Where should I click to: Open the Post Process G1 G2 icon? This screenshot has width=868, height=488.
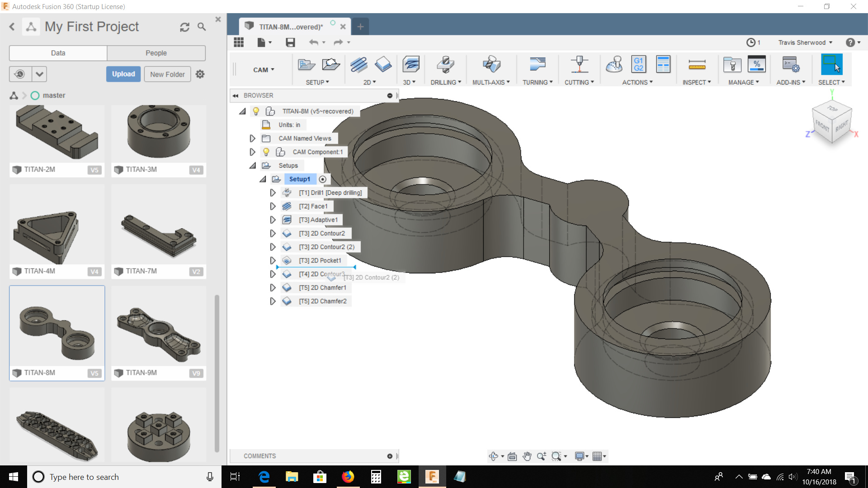pos(638,65)
